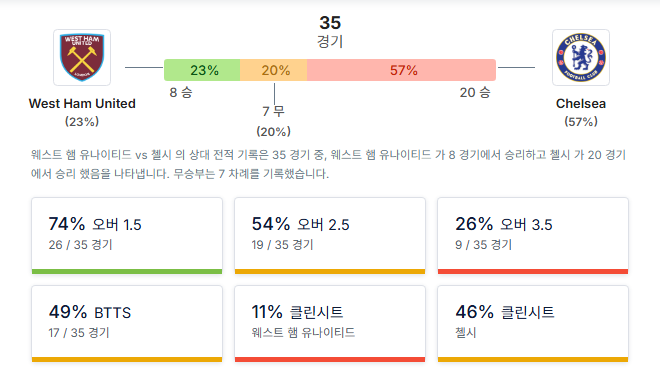Image resolution: width=660 pixels, height=370 pixels.
Task: Open the Chelsea team name link
Action: (x=581, y=104)
